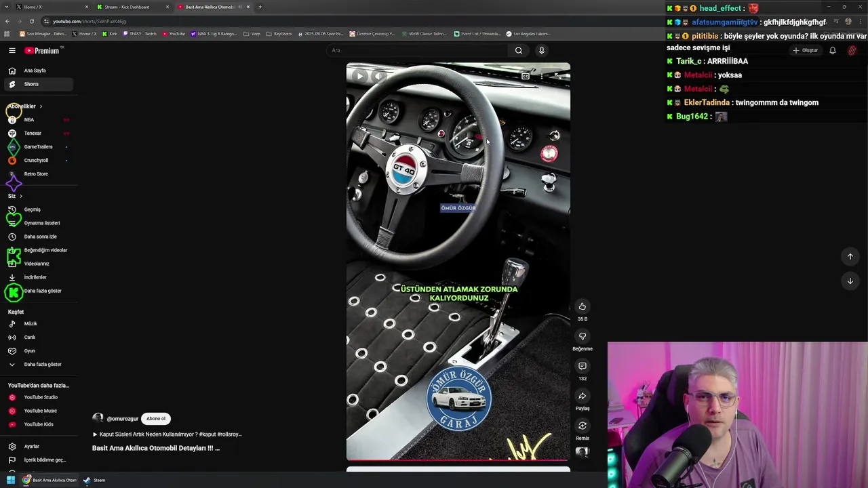
Task: Subscribe with the Abone ol button
Action: click(x=155, y=419)
